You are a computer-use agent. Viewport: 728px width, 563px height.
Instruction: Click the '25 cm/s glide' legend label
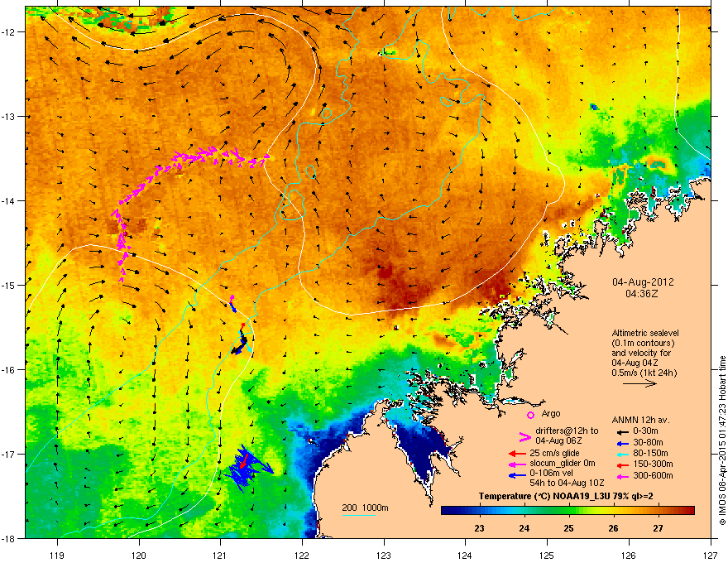pyautogui.click(x=554, y=453)
